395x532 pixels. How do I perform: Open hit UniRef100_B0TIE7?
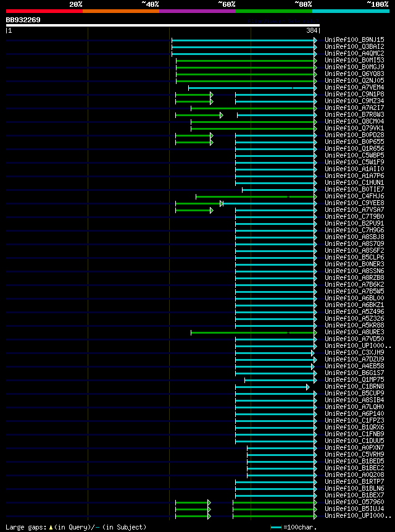[354, 189]
